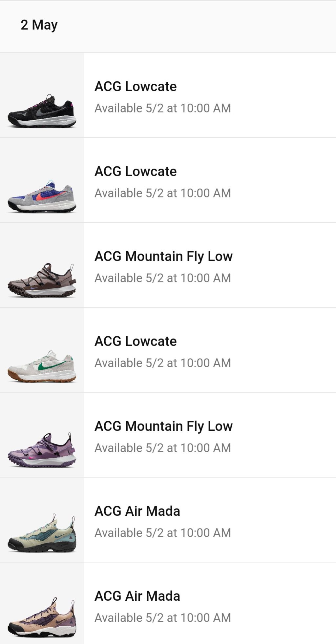This screenshot has height=644, width=336.
Task: Open ACG Mountain Fly Low title beside purple shoe
Action: [163, 426]
